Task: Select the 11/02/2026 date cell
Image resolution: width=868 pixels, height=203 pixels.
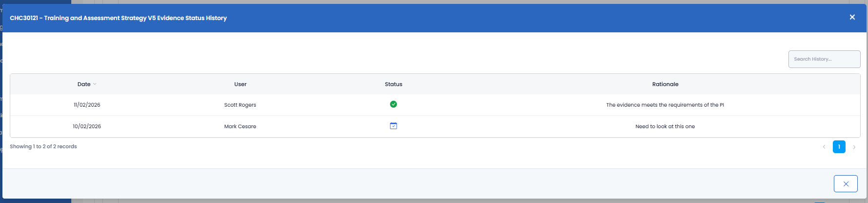Action: tap(87, 105)
